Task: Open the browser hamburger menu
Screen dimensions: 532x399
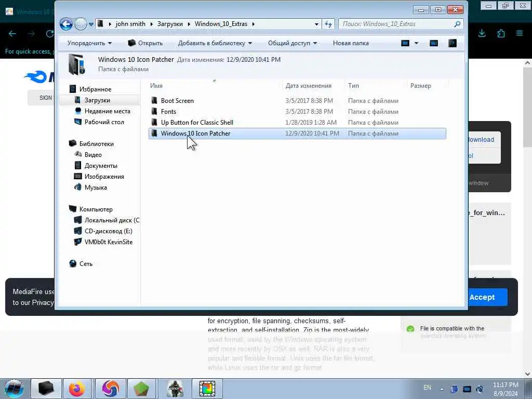Action: tap(520, 33)
